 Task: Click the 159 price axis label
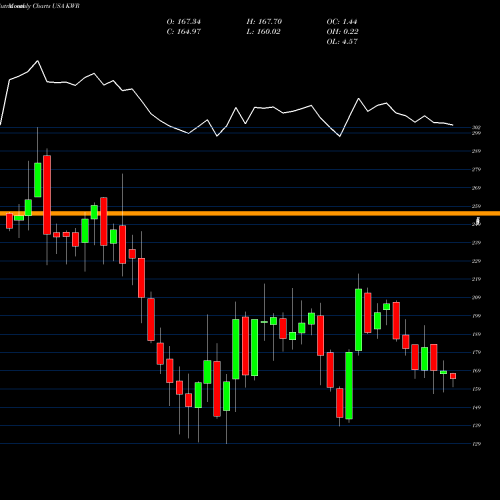tap(476, 389)
